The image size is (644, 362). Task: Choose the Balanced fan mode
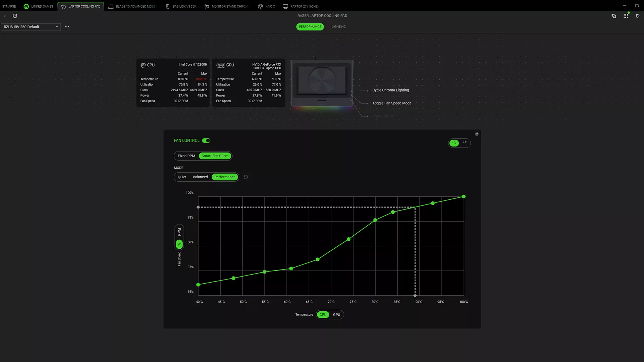click(x=200, y=177)
